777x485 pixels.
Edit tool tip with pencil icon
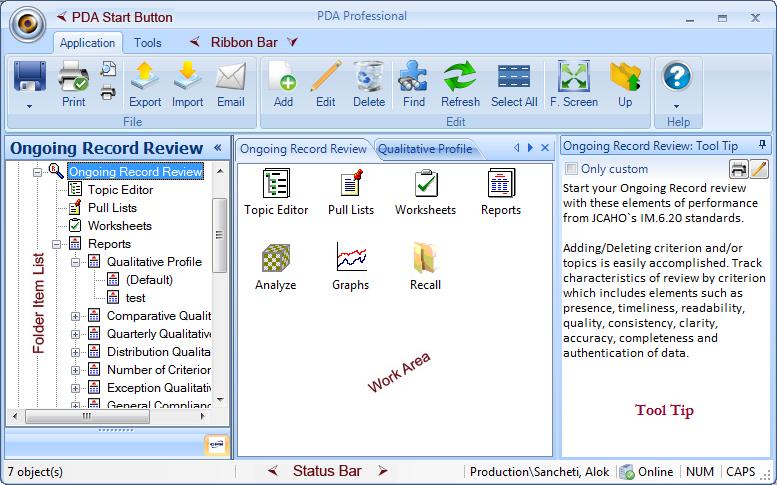tap(759, 169)
